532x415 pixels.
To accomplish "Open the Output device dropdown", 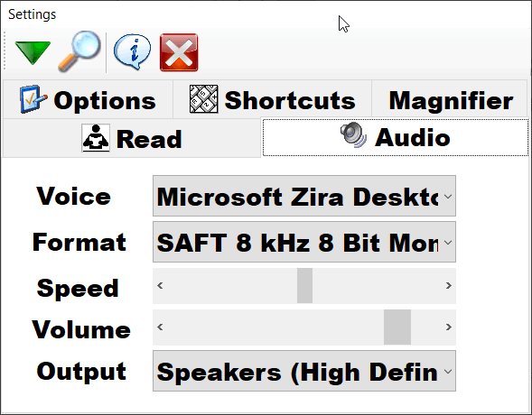I will pyautogui.click(x=304, y=372).
